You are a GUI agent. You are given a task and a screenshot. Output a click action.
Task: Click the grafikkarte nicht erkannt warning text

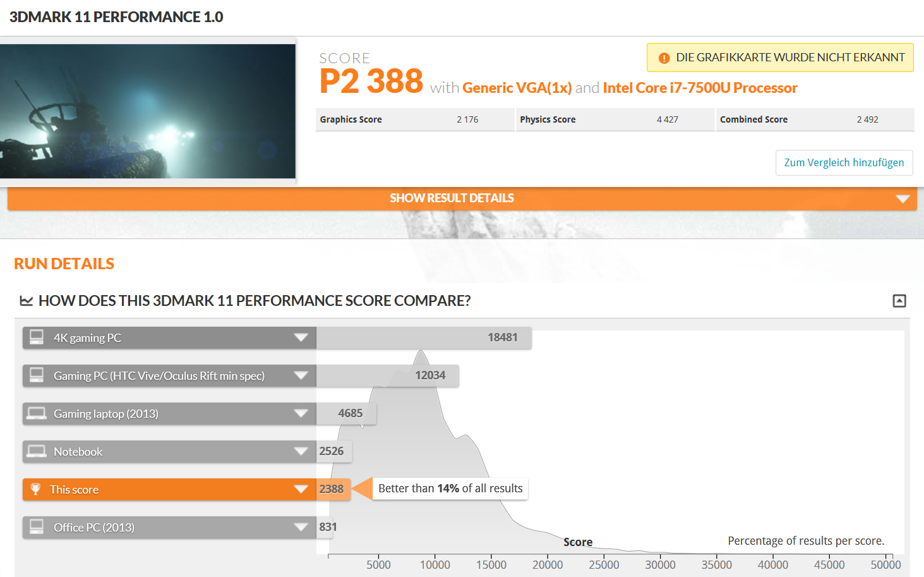coord(790,58)
